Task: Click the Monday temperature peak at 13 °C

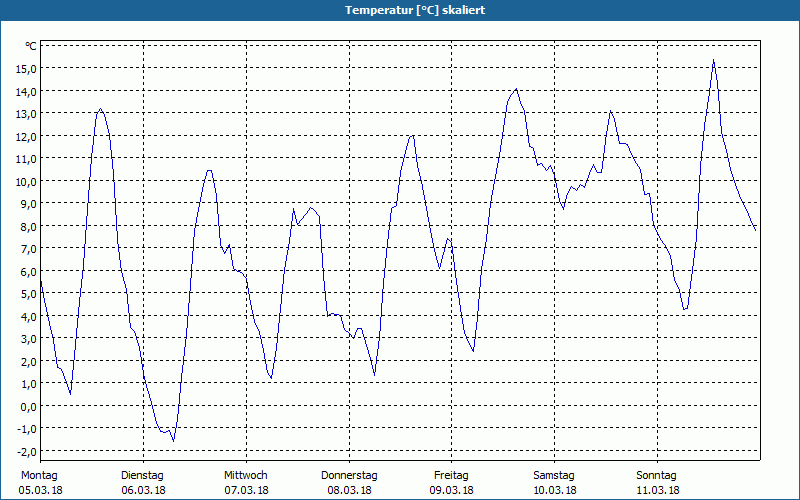Action: coord(101,109)
